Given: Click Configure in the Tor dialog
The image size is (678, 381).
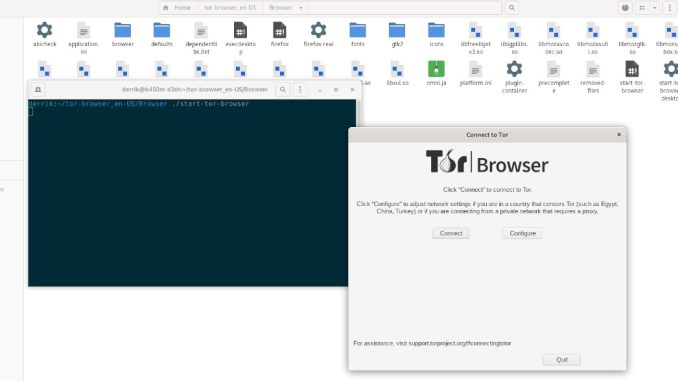Looking at the screenshot, I should [x=522, y=233].
